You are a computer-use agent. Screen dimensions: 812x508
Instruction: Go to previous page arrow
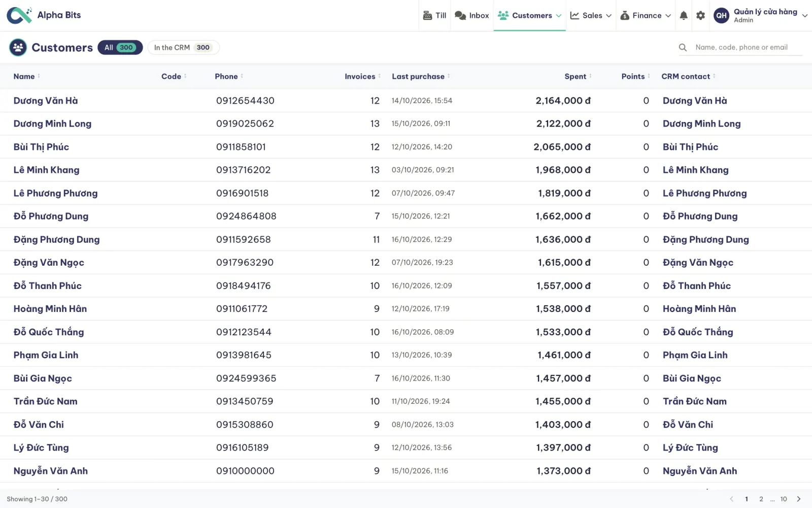click(731, 499)
